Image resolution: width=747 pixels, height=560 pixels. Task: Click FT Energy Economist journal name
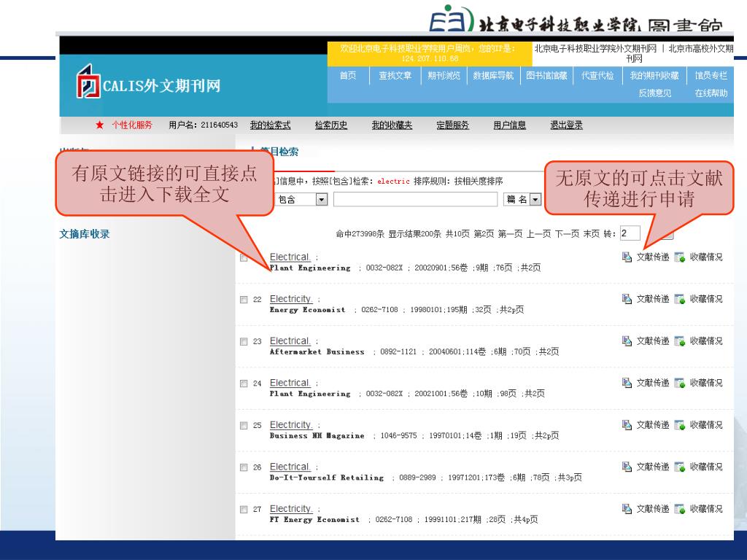tap(314, 519)
